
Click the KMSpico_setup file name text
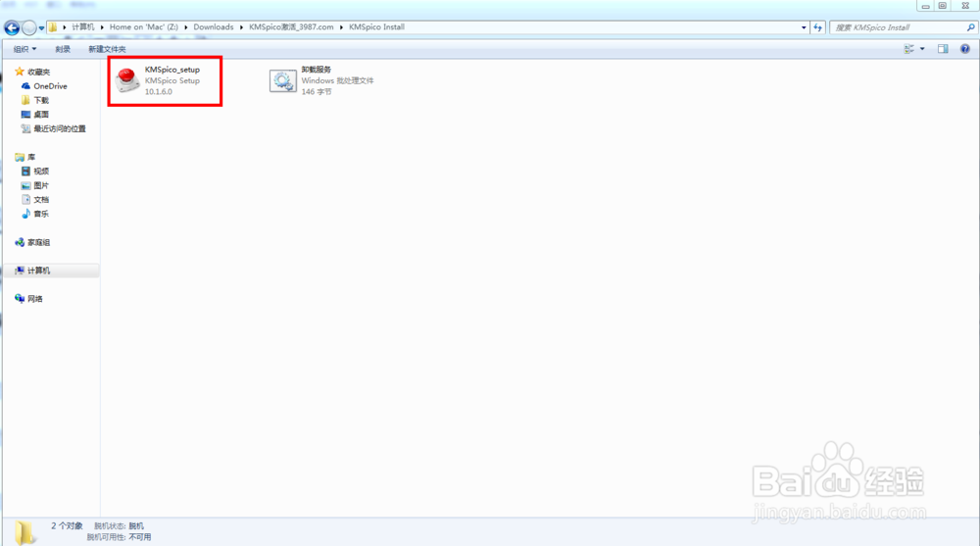tap(172, 70)
